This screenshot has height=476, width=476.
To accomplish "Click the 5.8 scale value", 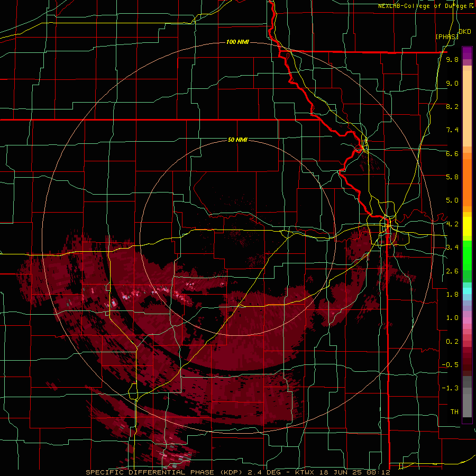I will pyautogui.click(x=452, y=177).
